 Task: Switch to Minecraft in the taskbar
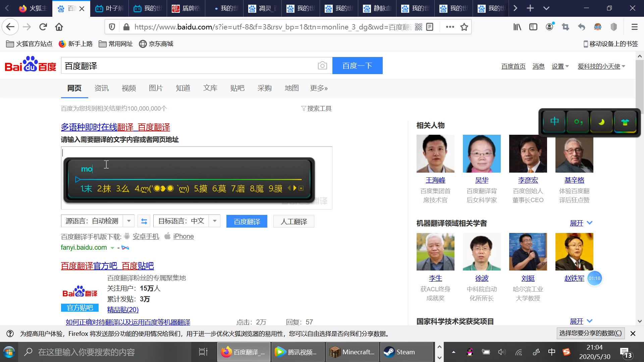(352, 352)
